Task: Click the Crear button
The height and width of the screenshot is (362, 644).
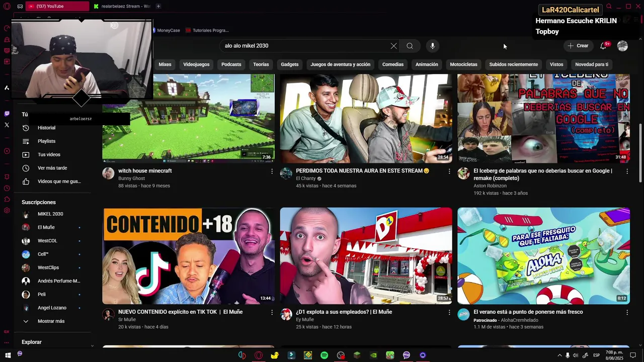Action: point(578,46)
